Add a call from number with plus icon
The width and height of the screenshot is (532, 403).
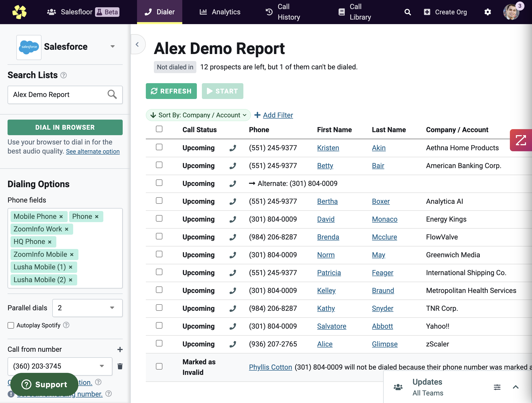[x=120, y=349]
